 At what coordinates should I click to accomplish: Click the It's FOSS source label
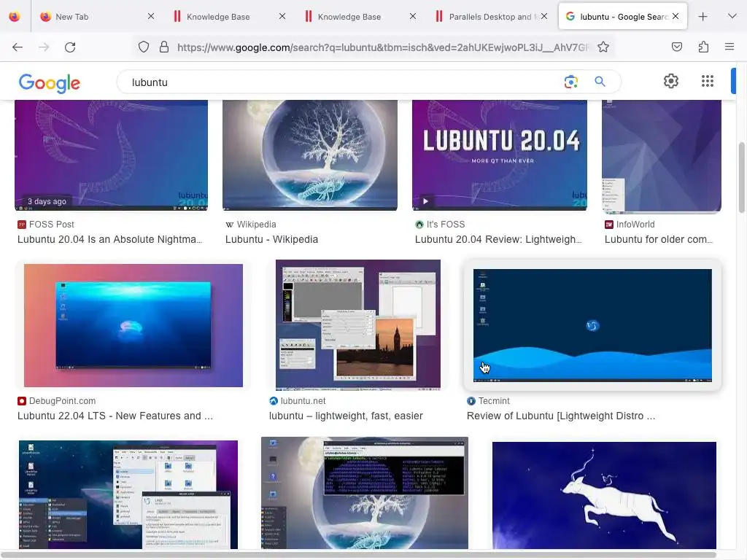446,225
